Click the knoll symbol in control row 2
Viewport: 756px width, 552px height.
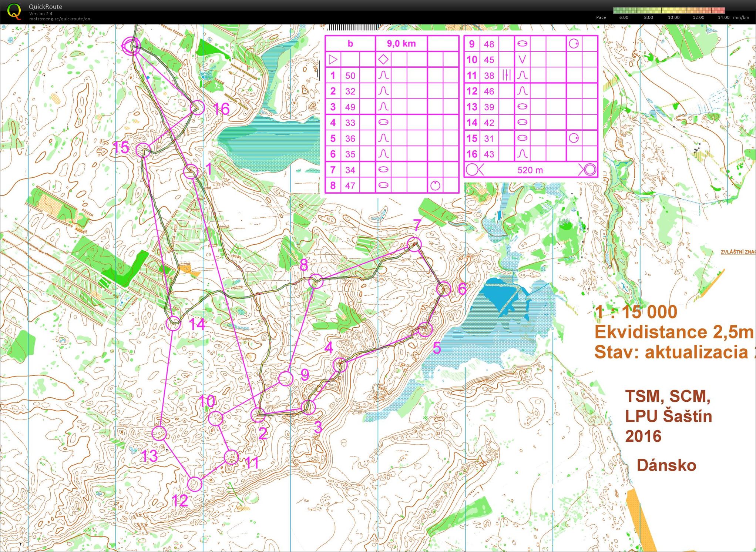(x=383, y=91)
